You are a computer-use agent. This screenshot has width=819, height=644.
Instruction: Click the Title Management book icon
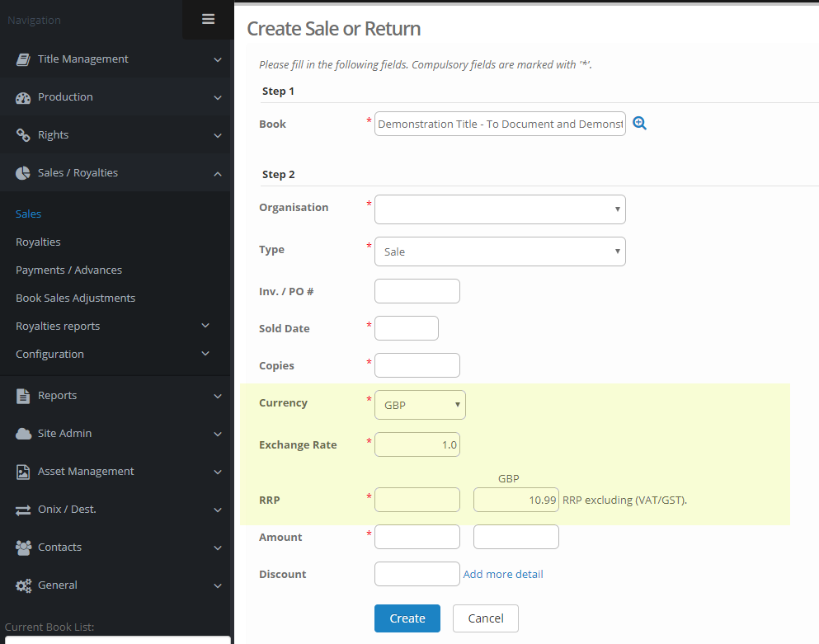pos(23,59)
